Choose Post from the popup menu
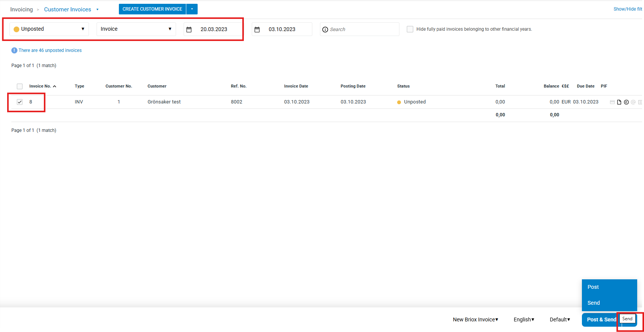The height and width of the screenshot is (332, 644). (x=593, y=287)
